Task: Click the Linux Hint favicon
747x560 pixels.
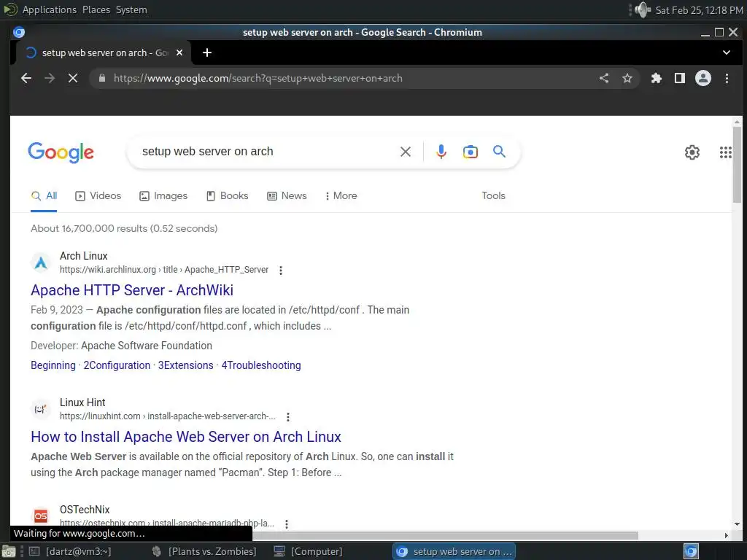Action: pyautogui.click(x=41, y=409)
